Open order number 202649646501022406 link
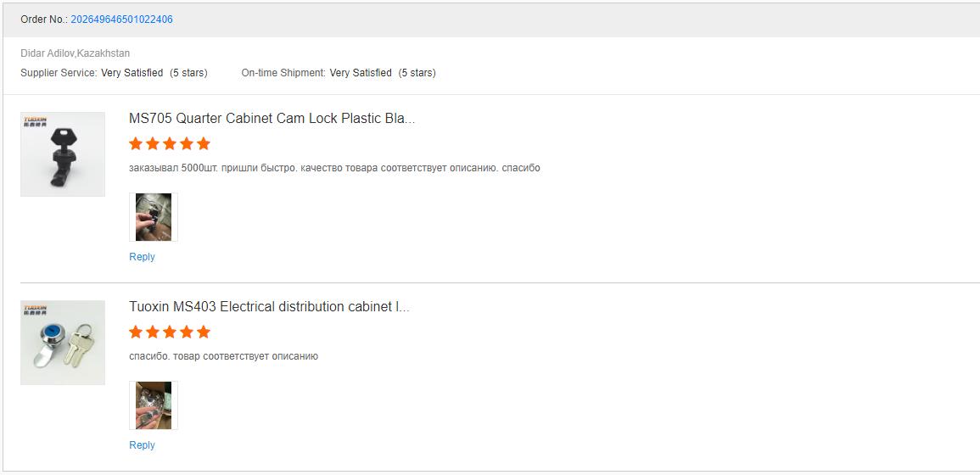980x475 pixels. tap(121, 20)
